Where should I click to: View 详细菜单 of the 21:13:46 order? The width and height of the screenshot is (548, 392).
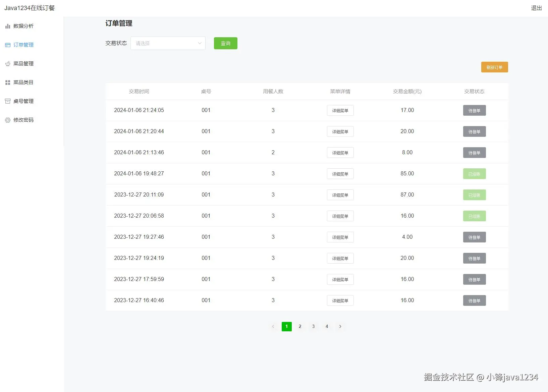(340, 153)
